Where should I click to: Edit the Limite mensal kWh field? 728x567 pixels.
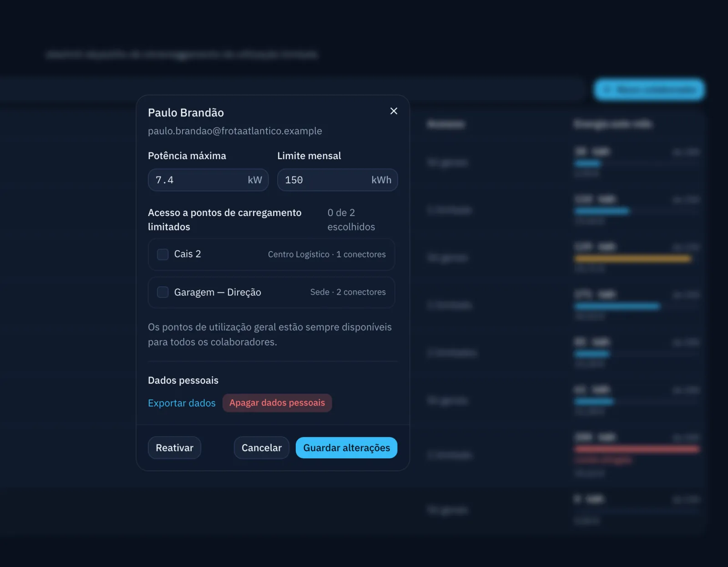pos(338,180)
